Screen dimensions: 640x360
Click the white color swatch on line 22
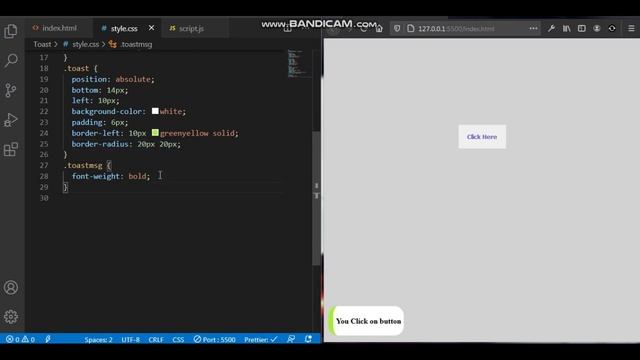[155, 111]
